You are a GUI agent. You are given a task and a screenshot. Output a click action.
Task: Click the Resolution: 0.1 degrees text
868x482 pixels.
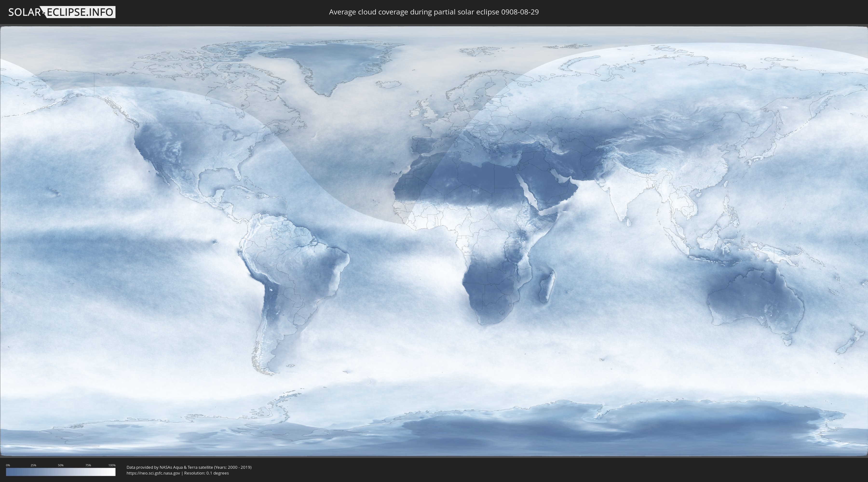[207, 473]
